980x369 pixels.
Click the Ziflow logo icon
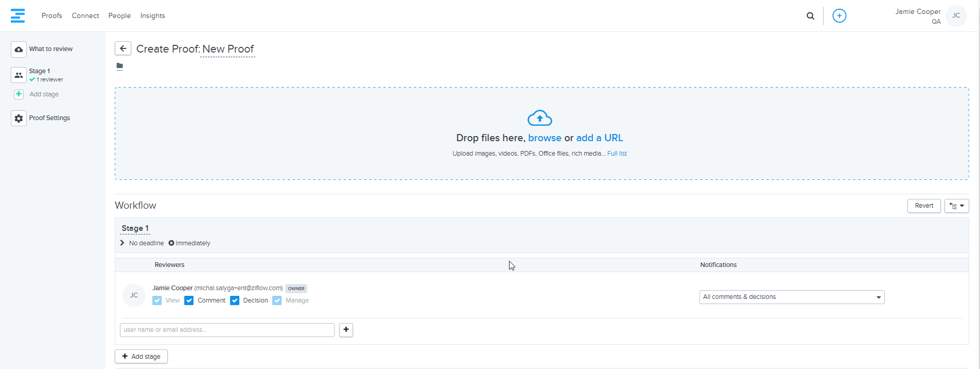pos(17,15)
